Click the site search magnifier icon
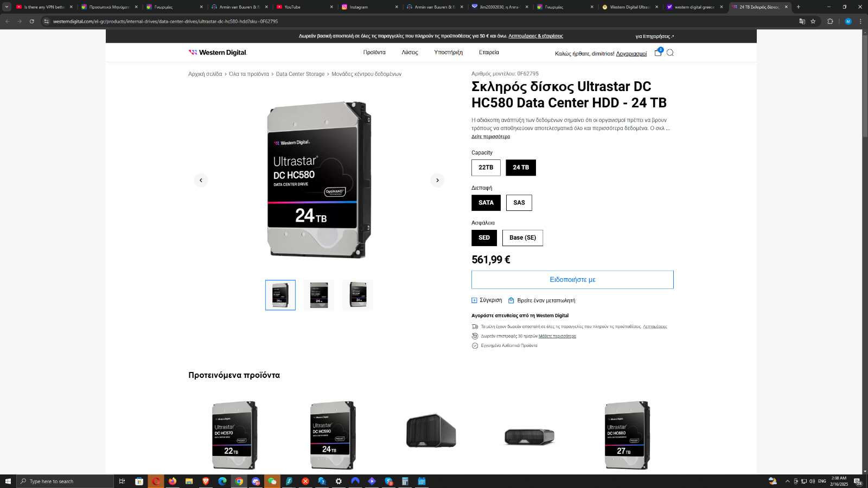The width and height of the screenshot is (868, 488). 670,53
